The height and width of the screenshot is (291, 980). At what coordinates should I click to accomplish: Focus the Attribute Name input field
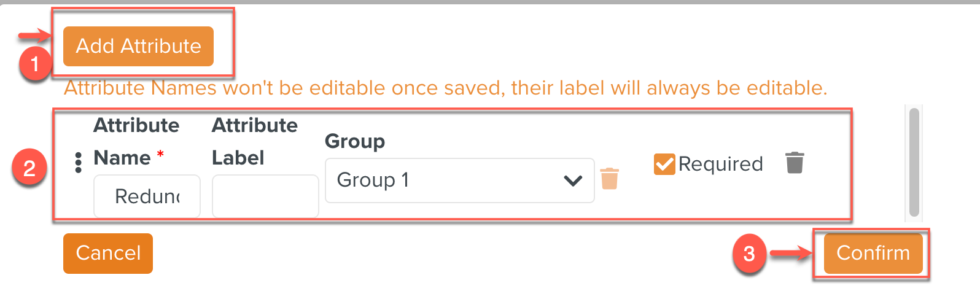point(147,196)
